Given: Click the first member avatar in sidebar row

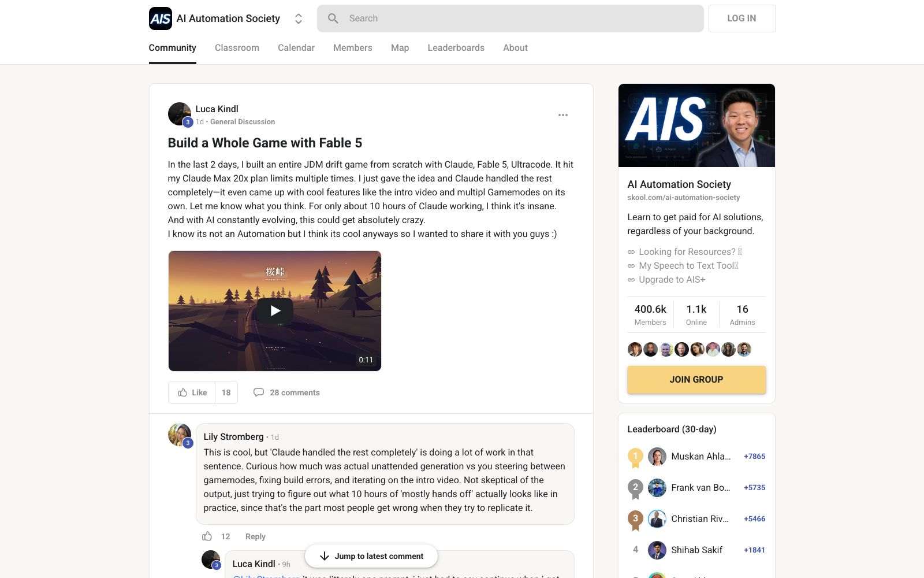Looking at the screenshot, I should [635, 349].
